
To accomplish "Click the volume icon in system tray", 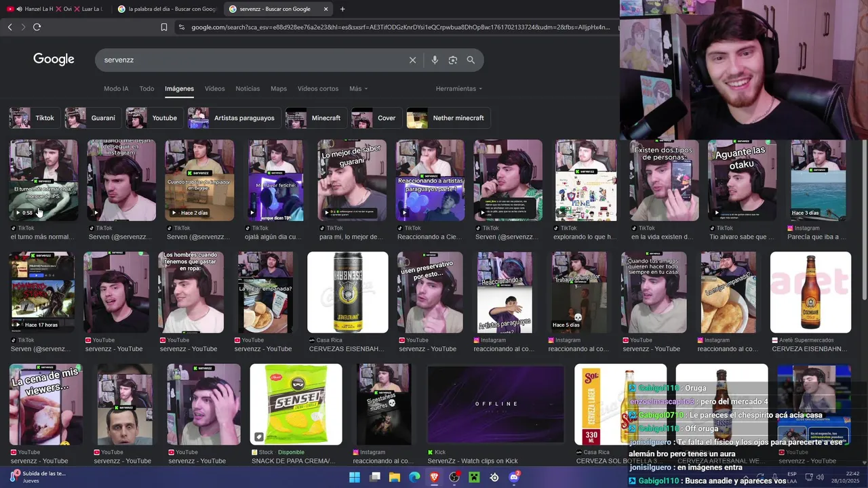I will coord(821,477).
